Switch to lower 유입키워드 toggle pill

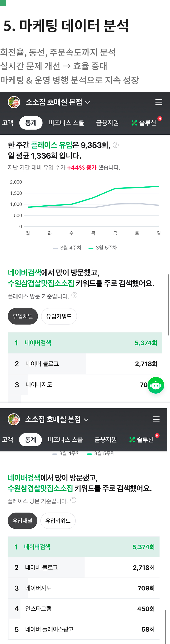click(x=58, y=521)
